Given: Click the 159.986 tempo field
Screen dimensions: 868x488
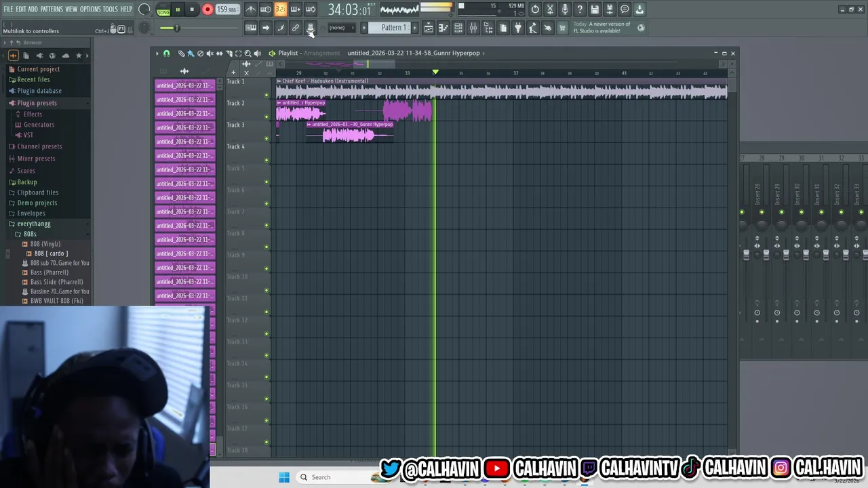Looking at the screenshot, I should pyautogui.click(x=226, y=9).
